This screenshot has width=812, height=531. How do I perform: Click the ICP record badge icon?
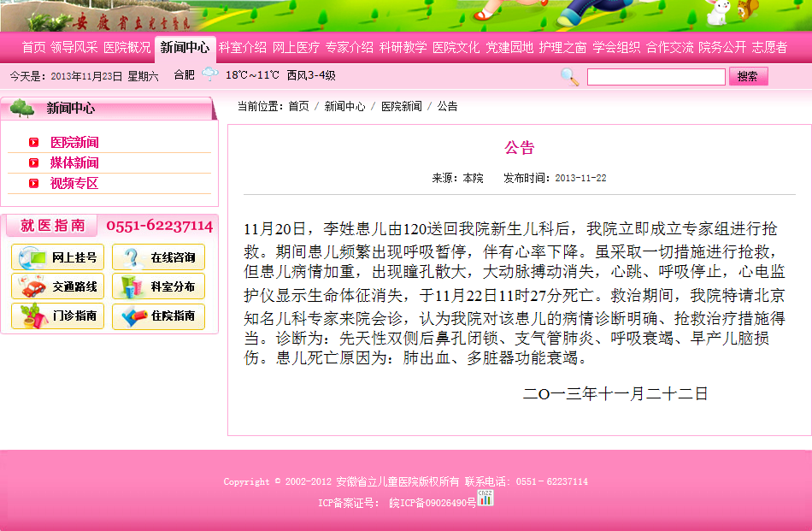click(x=485, y=498)
